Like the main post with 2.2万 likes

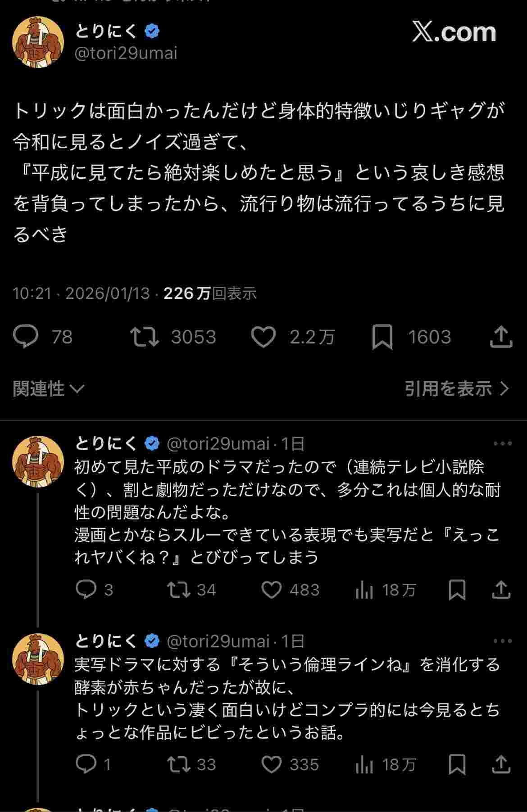pyautogui.click(x=263, y=337)
